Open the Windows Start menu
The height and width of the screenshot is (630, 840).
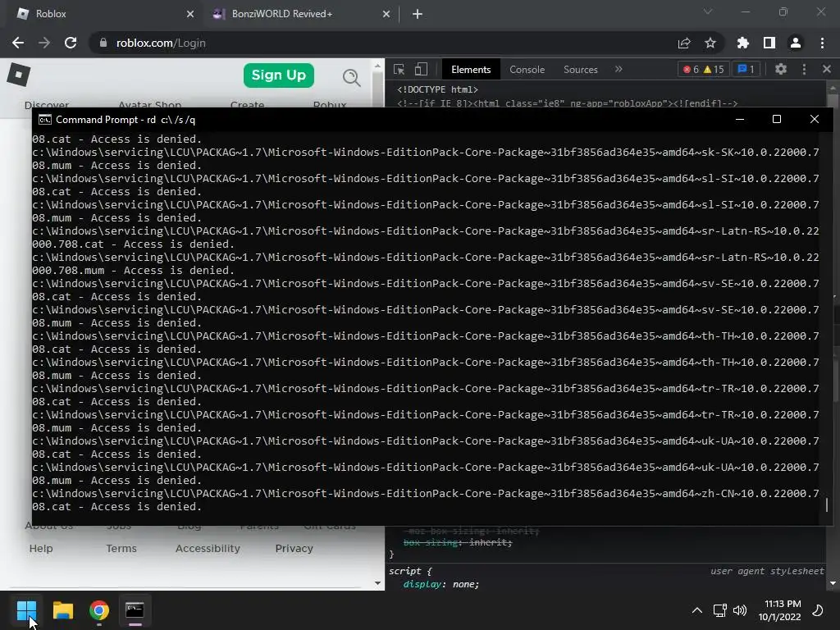coord(26,610)
